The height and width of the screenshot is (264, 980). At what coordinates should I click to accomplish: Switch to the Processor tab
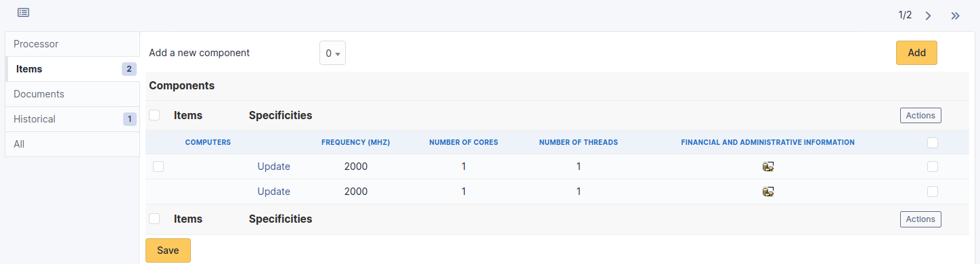(x=72, y=44)
